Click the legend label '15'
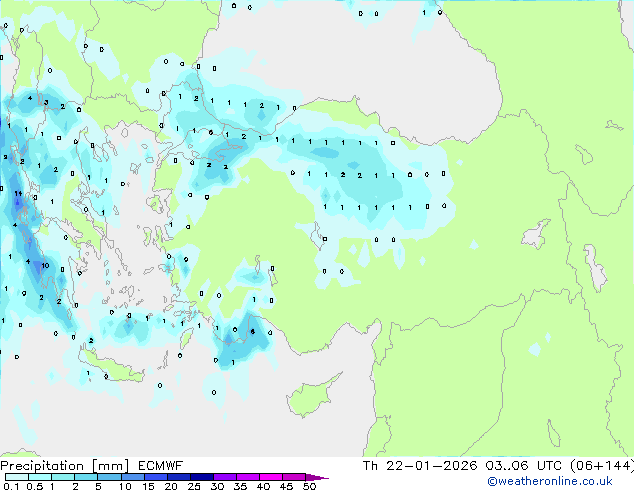 point(148,486)
